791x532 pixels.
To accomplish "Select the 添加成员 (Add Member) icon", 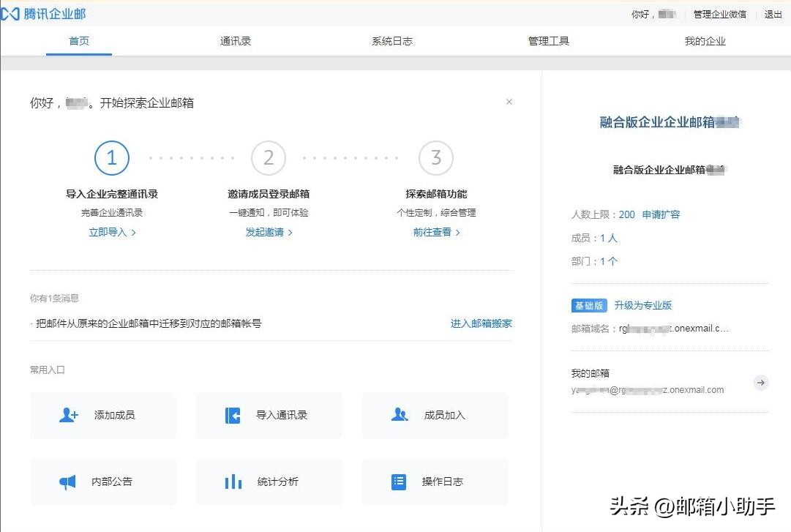I will click(68, 414).
